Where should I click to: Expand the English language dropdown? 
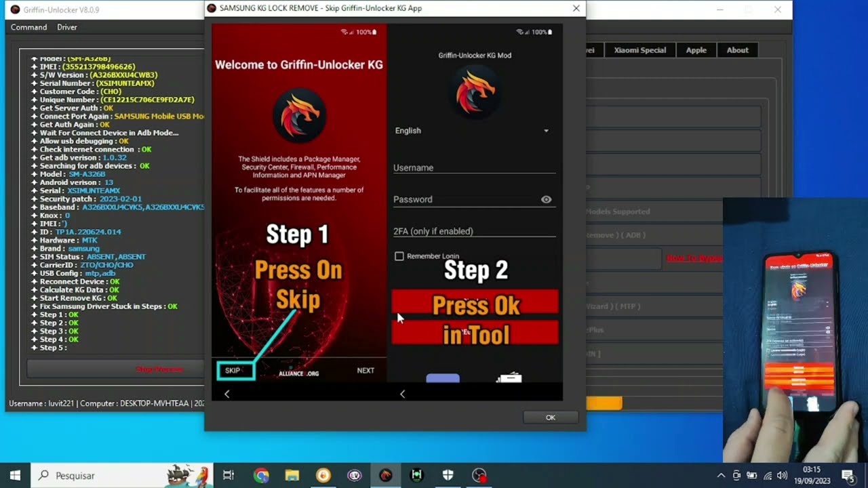473,131
